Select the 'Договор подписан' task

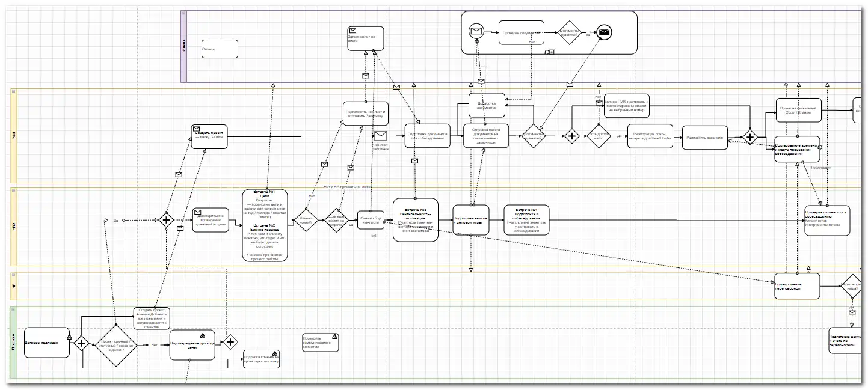tap(47, 343)
